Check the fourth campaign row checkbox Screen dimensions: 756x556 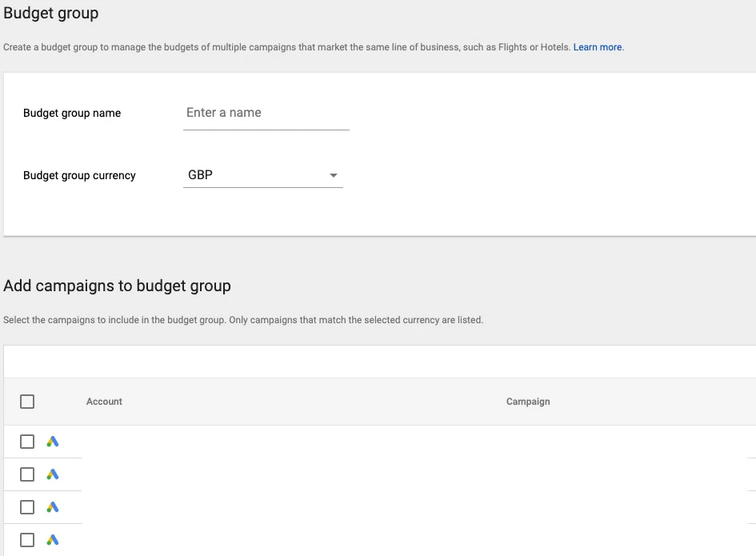27,540
